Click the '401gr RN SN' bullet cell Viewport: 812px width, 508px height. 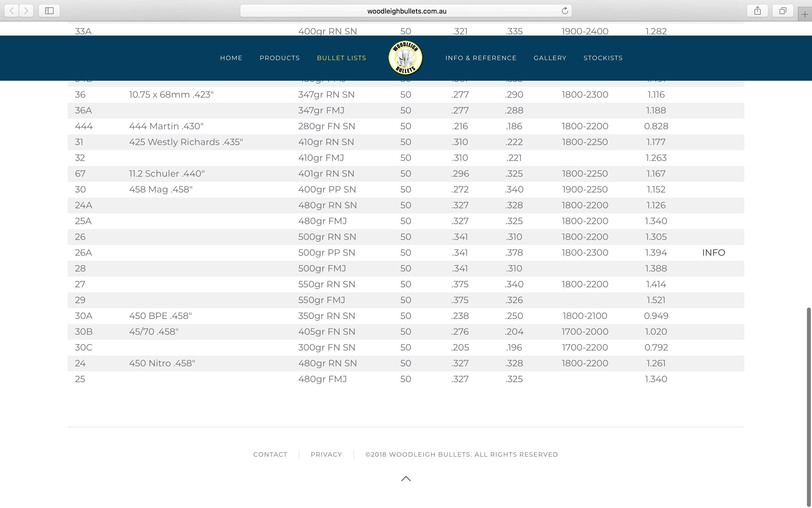pyautogui.click(x=326, y=173)
